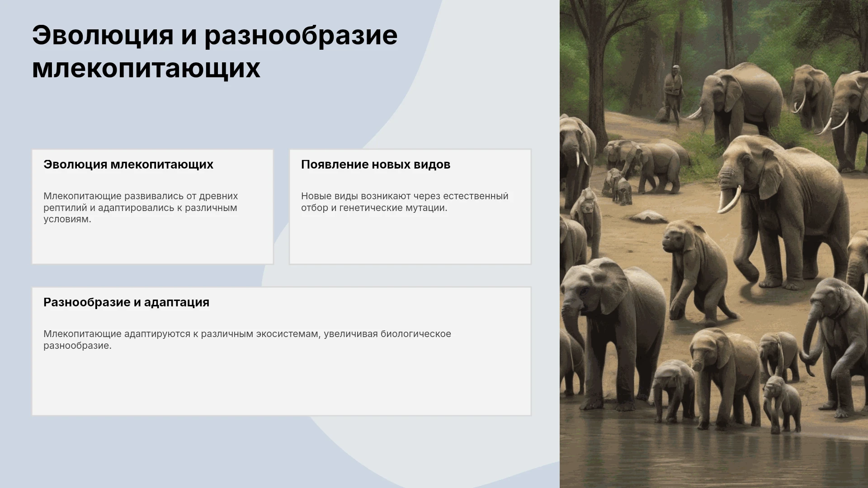This screenshot has height=488, width=868.
Task: Select the first card box on left
Action: (x=153, y=207)
